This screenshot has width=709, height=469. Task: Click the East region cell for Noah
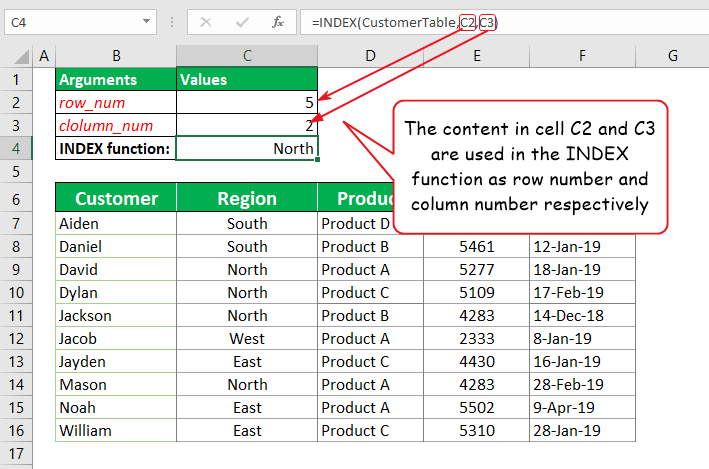pos(247,408)
